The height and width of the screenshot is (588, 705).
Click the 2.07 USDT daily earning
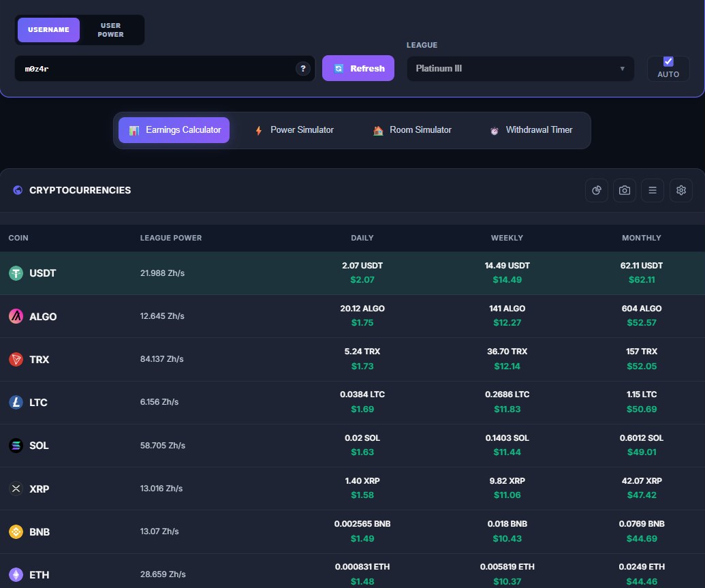point(362,266)
